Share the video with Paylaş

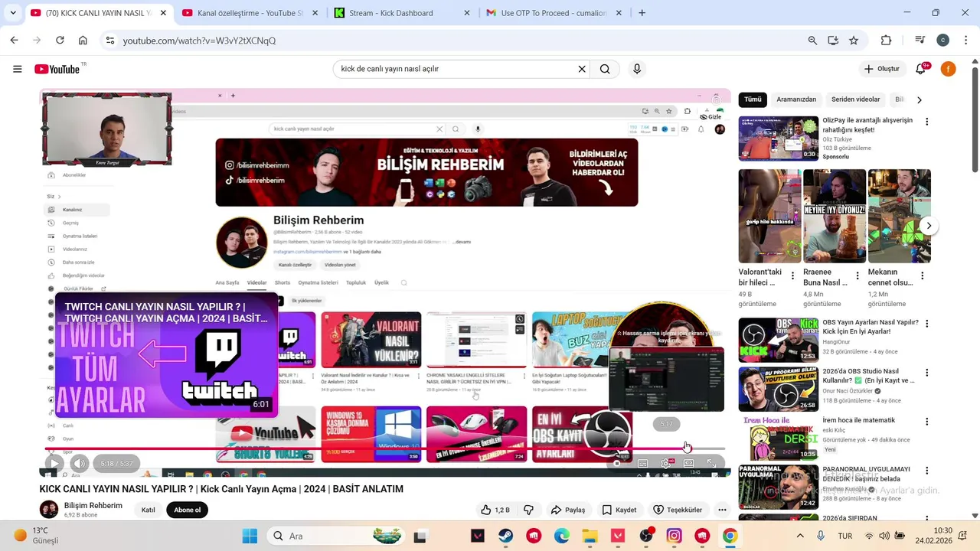(x=568, y=510)
